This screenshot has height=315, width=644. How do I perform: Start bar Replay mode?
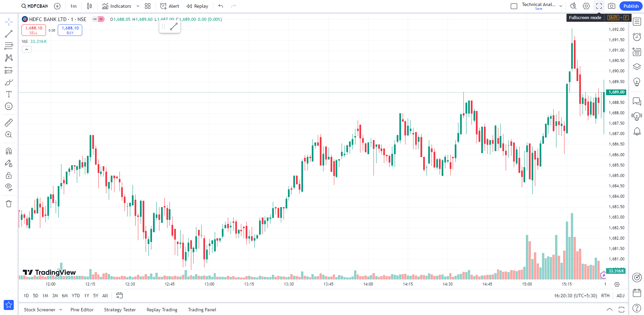point(197,6)
